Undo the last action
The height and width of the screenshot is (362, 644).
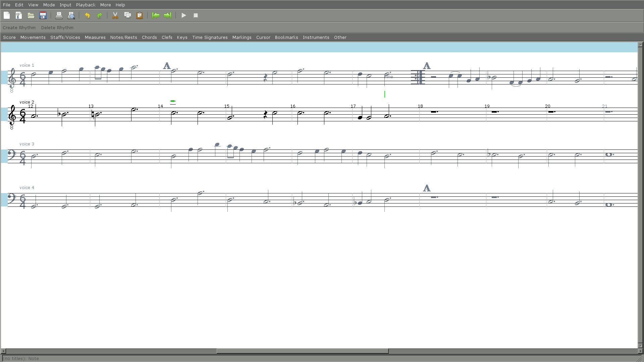pyautogui.click(x=87, y=15)
